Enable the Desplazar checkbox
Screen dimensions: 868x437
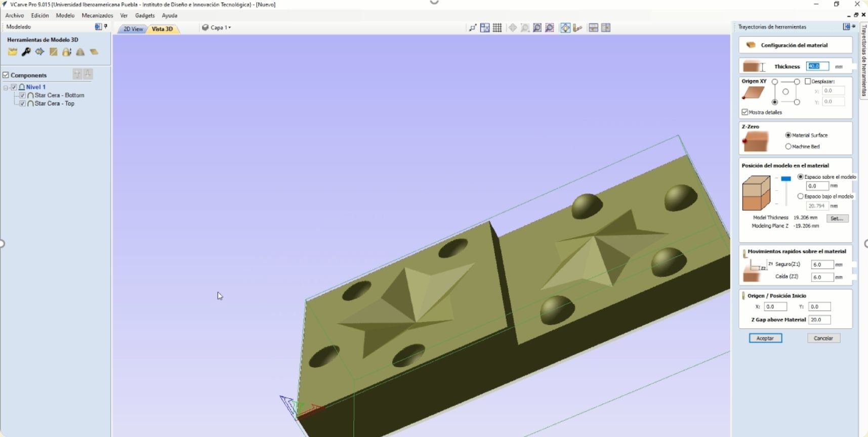click(x=808, y=81)
